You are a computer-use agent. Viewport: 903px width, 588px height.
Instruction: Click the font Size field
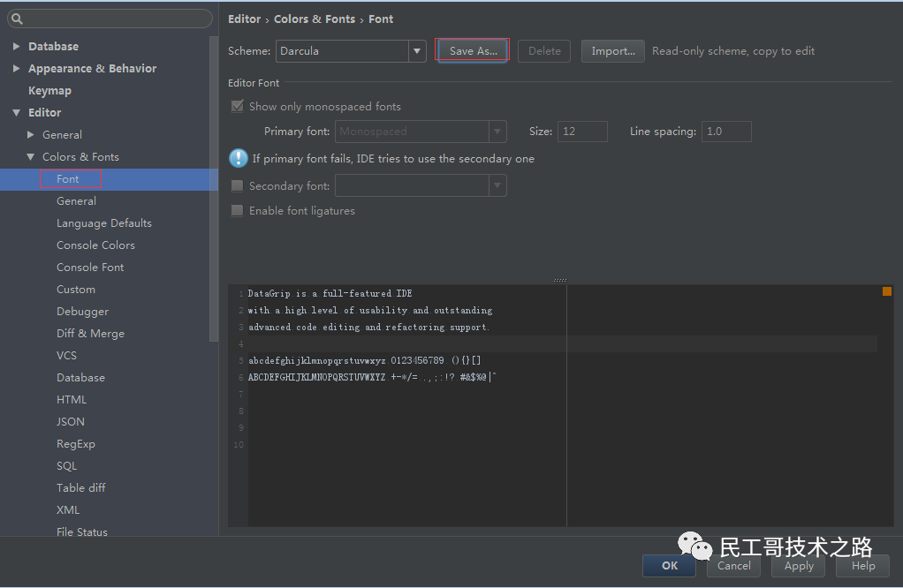(x=582, y=132)
